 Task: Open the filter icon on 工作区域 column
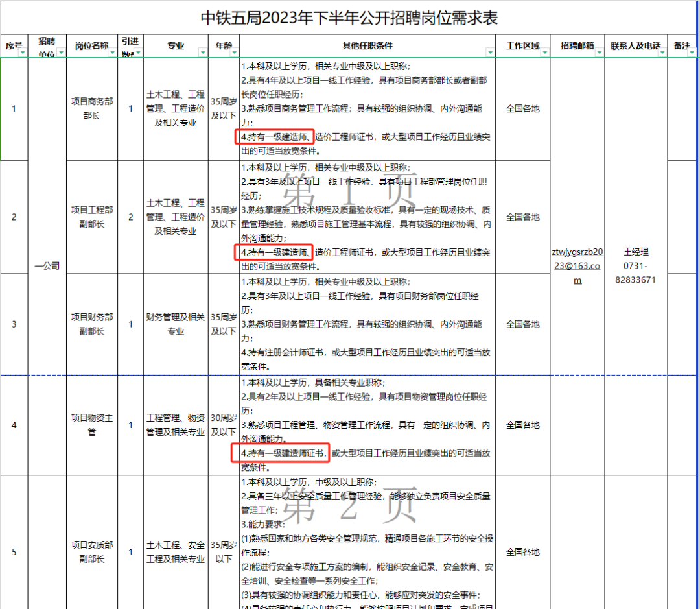click(544, 52)
